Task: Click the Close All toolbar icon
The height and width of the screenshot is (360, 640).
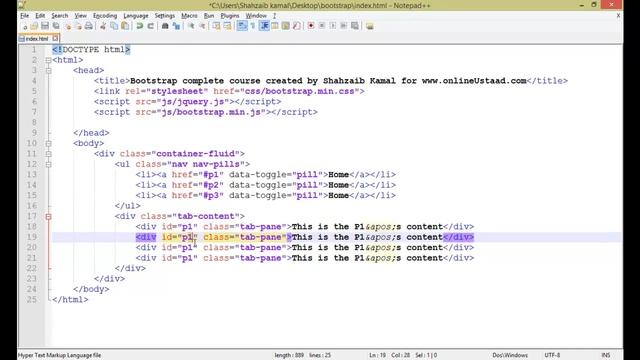Action: [x=78, y=26]
